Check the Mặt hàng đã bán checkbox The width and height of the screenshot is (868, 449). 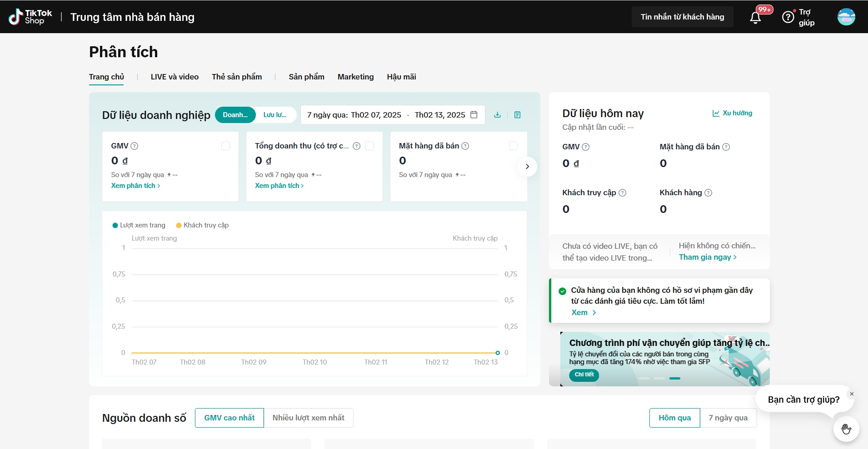click(513, 146)
